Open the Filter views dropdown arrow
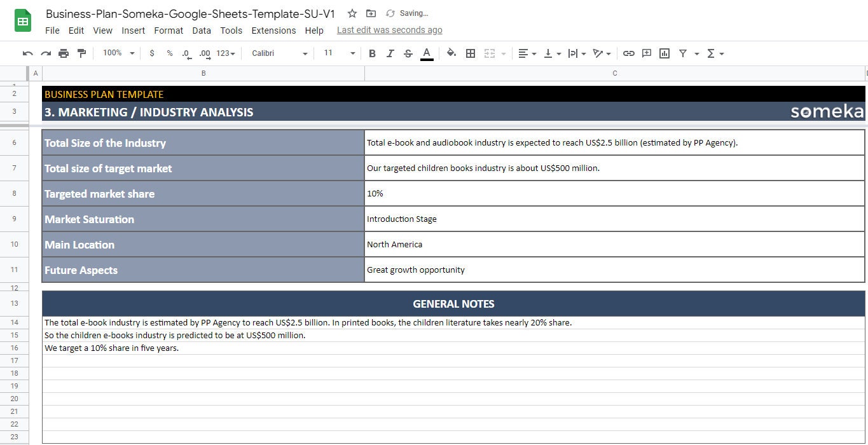 (697, 54)
